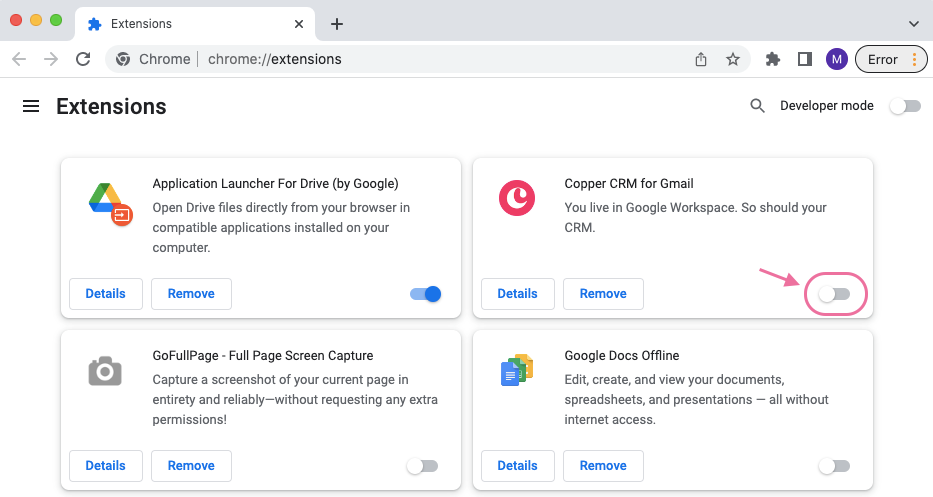Open the tab search chevron at the top right
This screenshot has height=497, width=933.
[913, 24]
